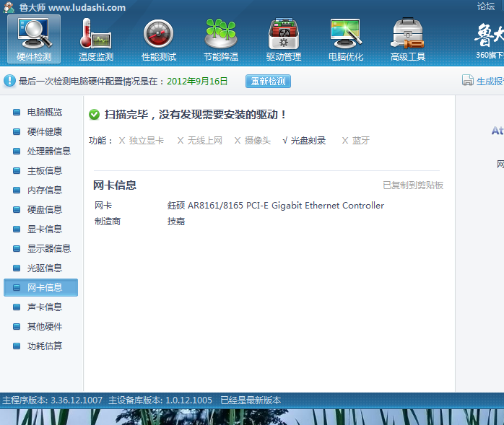Click the 2012年9月16日 detection date
504x425 pixels.
pyautogui.click(x=197, y=81)
